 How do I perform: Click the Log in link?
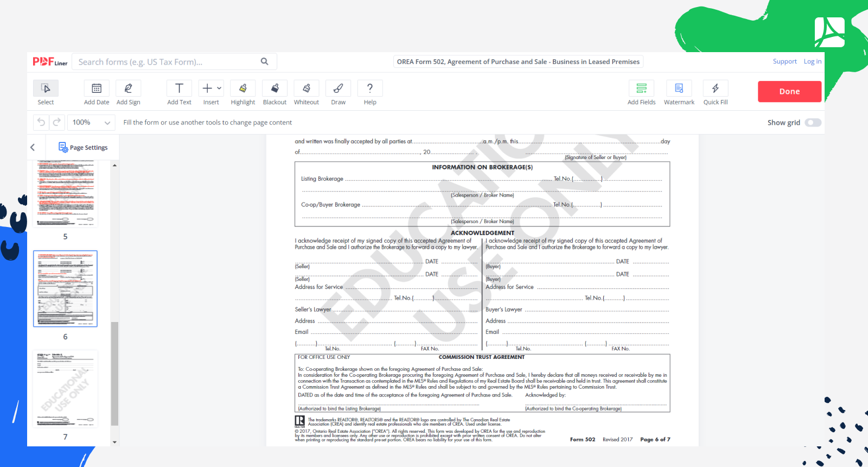(x=813, y=61)
